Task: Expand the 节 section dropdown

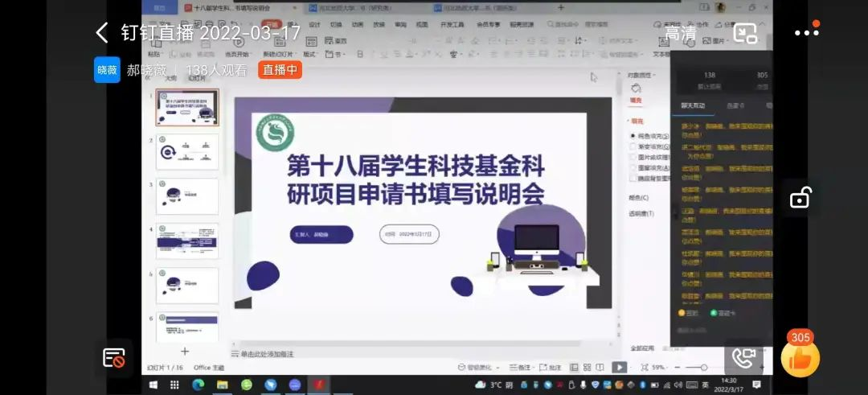Action: click(x=335, y=54)
